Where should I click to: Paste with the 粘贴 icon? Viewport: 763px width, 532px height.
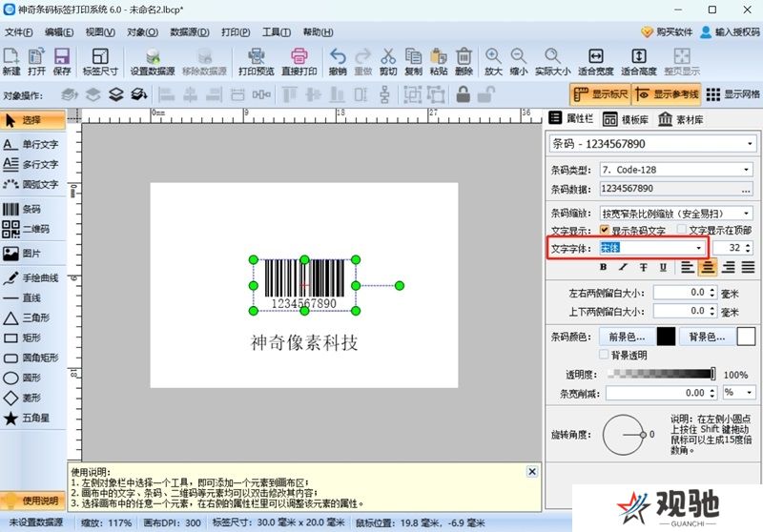coord(439,61)
